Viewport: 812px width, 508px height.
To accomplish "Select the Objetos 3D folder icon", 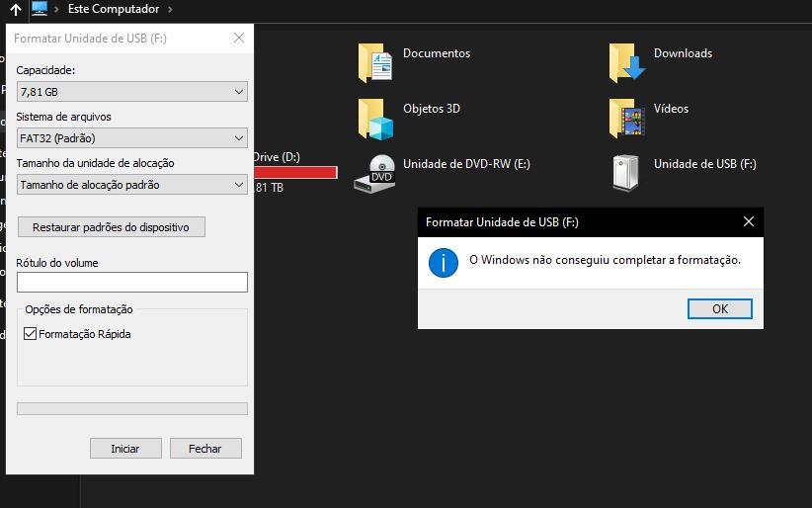I will (x=375, y=120).
